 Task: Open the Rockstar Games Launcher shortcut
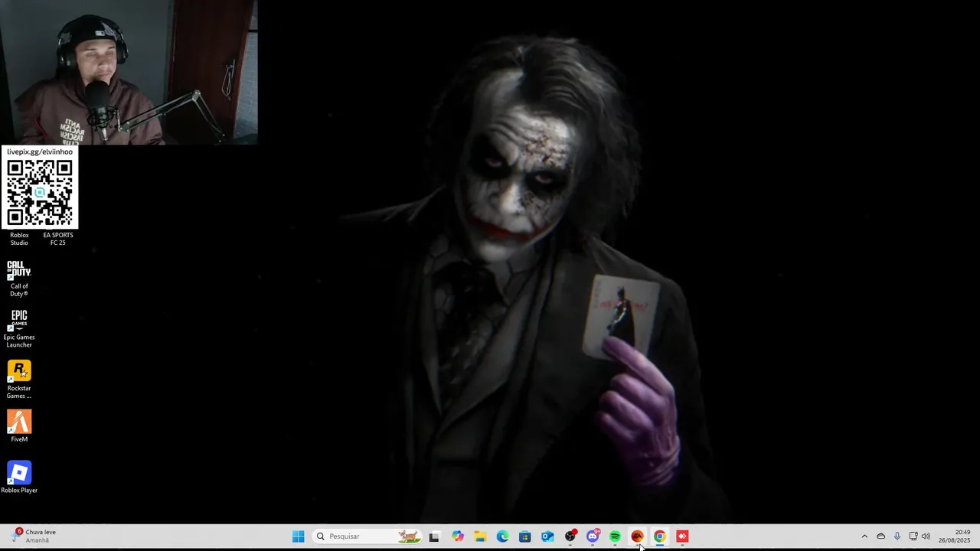(x=19, y=380)
